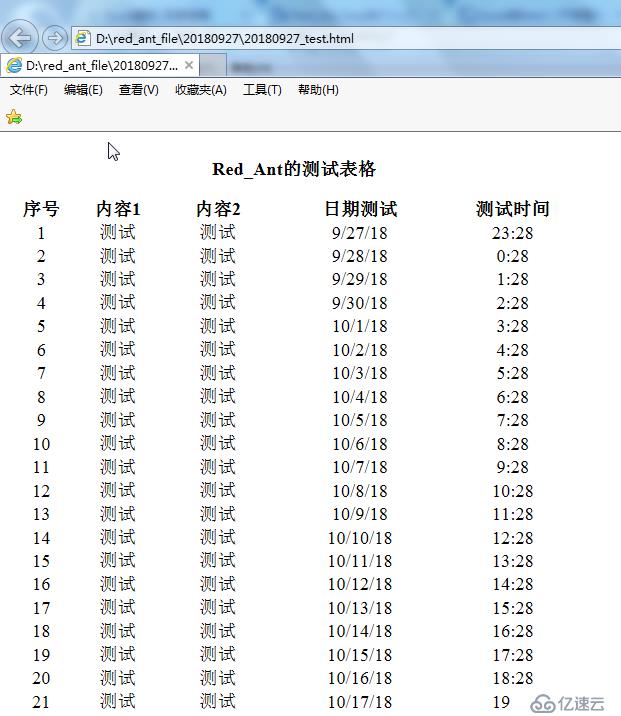Click the date cell 10/9/18
621x716 pixels.
click(360, 515)
